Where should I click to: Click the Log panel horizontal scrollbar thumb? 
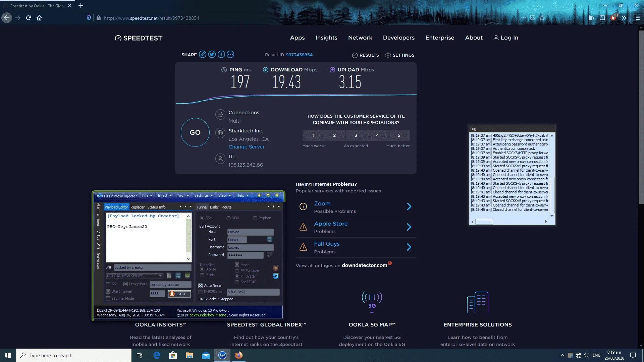pos(484,222)
